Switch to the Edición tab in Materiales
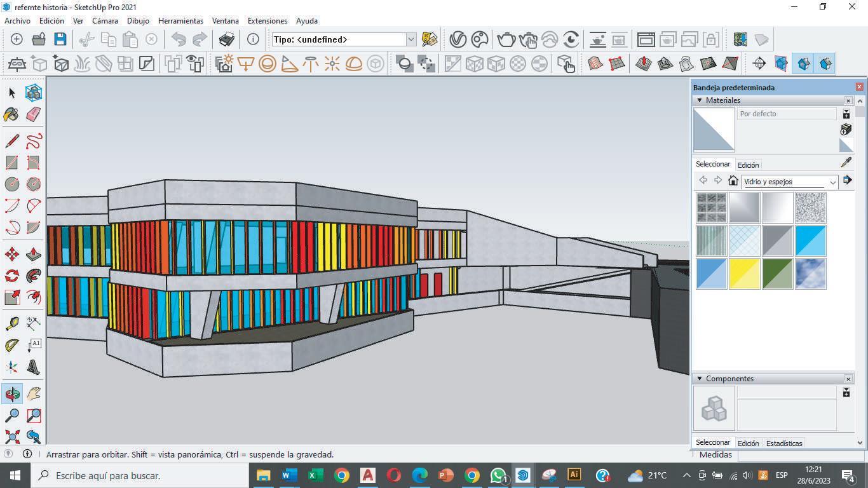 point(748,165)
